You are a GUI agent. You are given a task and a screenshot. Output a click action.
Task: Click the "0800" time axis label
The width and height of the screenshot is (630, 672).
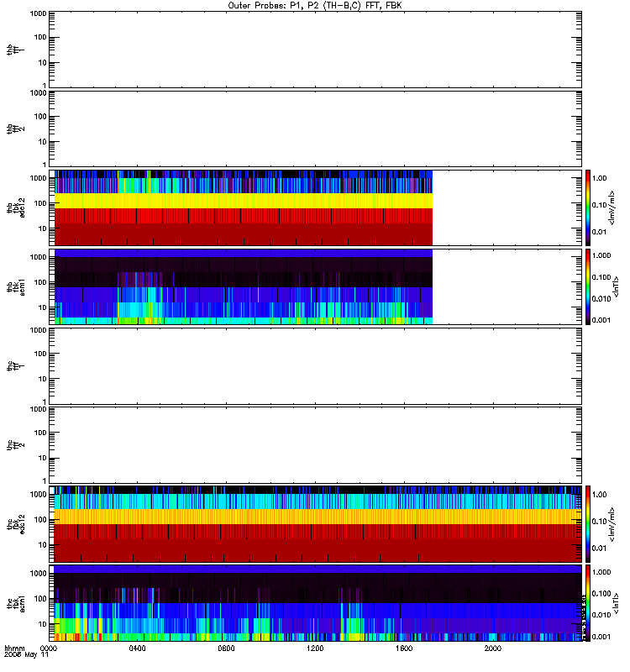tap(226, 648)
